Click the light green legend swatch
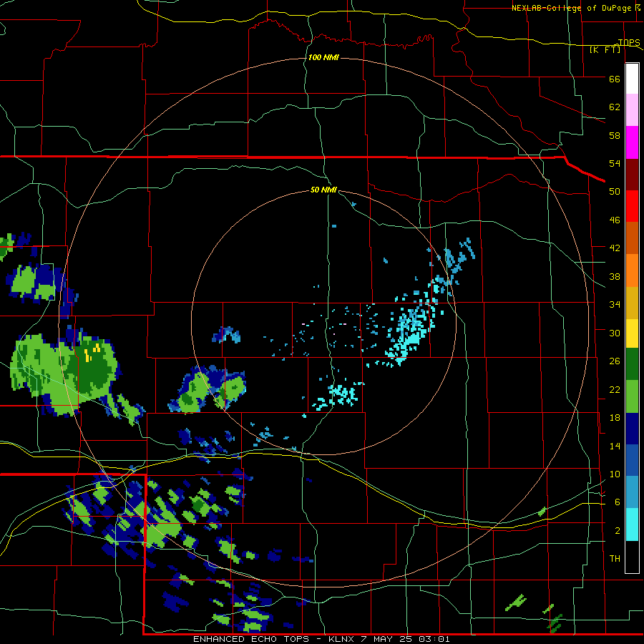Screen dimensions: 644x644 632,396
